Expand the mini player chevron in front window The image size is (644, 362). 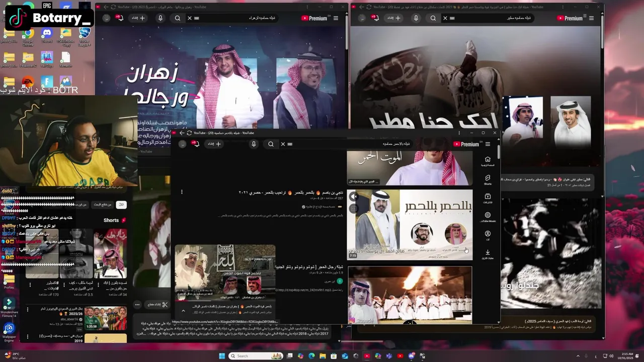183,311
